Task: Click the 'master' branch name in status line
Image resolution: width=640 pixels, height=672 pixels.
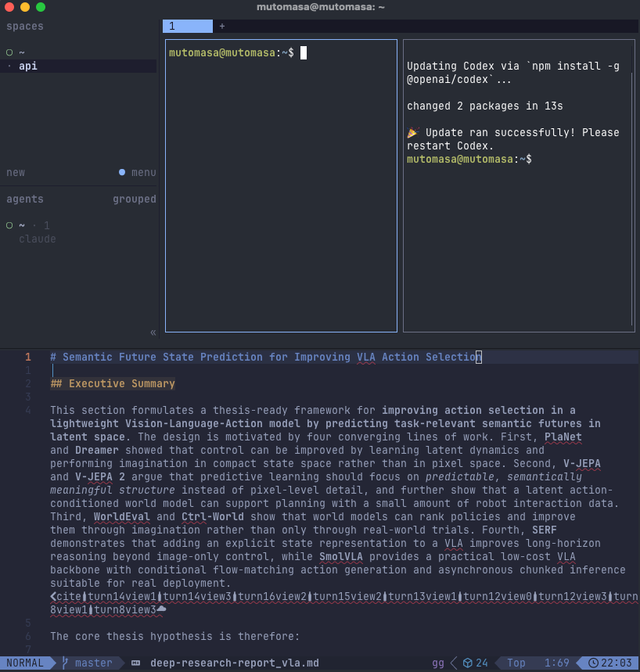Action: 93,663
